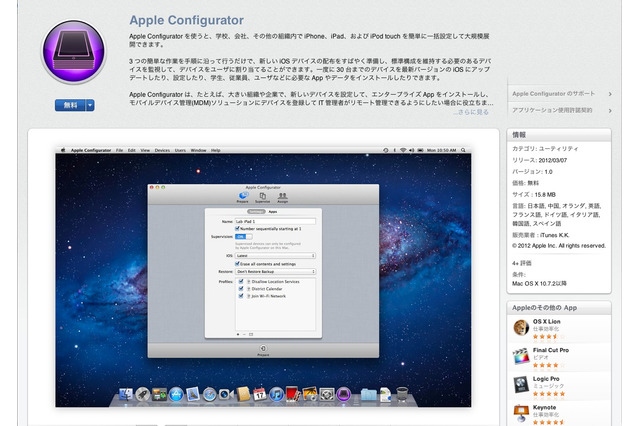Open the OS X Lion app link
Image resolution: width=640 pixels, height=426 pixels.
tap(546, 322)
